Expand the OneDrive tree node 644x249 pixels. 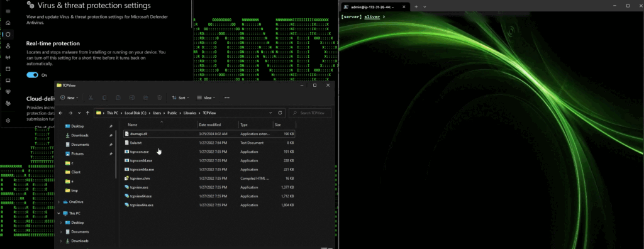[59, 202]
